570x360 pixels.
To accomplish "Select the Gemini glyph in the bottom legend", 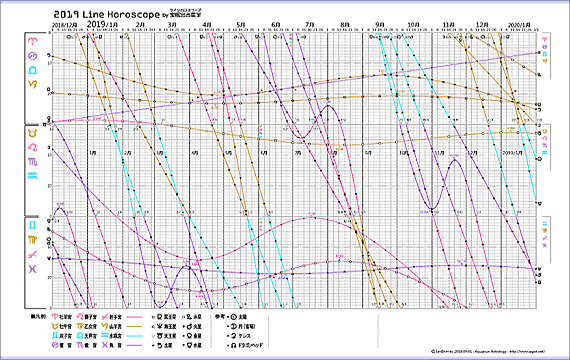I will tap(55, 336).
